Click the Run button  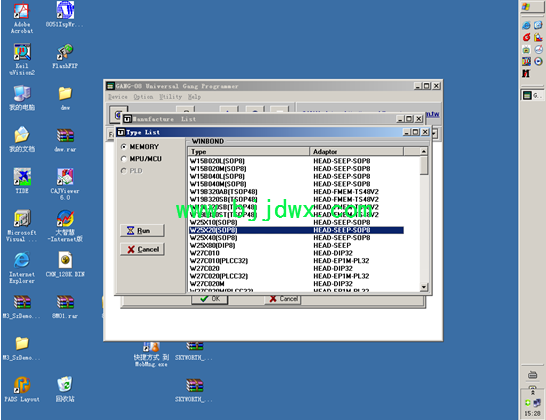142,231
